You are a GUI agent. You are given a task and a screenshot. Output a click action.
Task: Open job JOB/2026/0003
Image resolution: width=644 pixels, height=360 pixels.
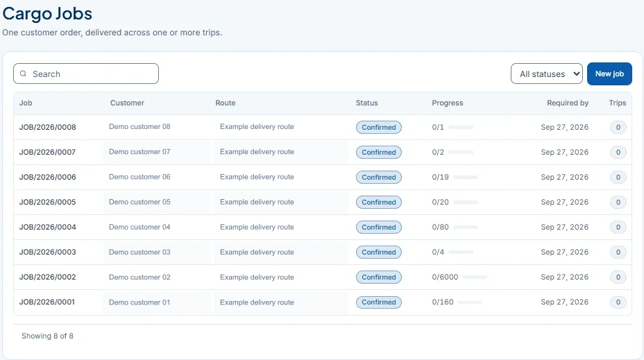[x=48, y=252]
